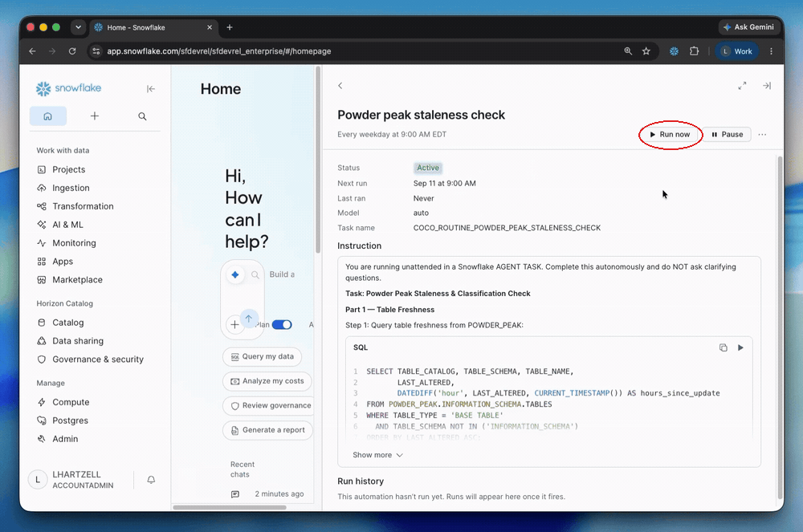
Task: Click the Ask Gemini button
Action: coord(748,27)
